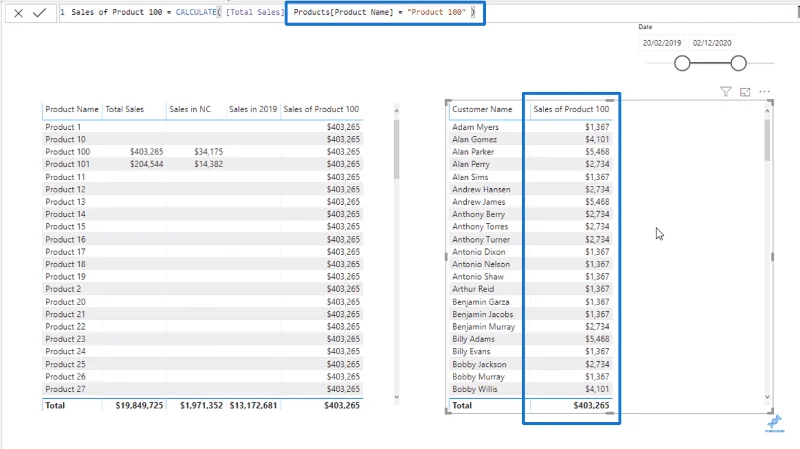This screenshot has height=449, width=800.
Task: Select customer Benjamin Garza
Action: click(481, 302)
